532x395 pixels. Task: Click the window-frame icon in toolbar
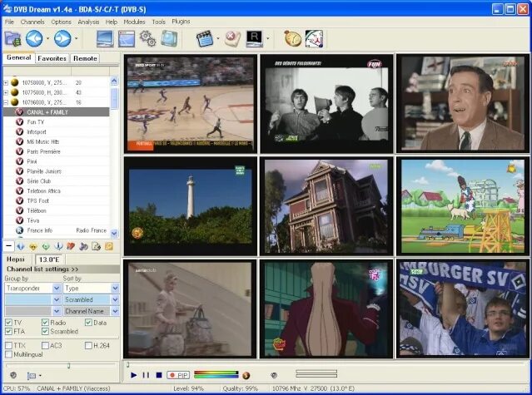(127, 38)
